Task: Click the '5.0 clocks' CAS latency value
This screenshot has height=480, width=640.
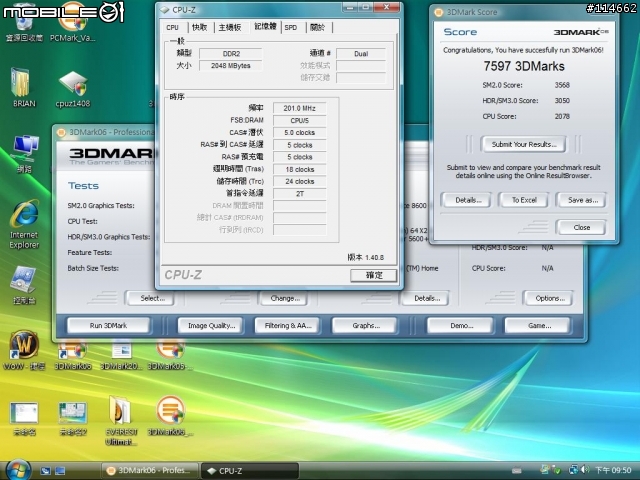Action: point(299,133)
